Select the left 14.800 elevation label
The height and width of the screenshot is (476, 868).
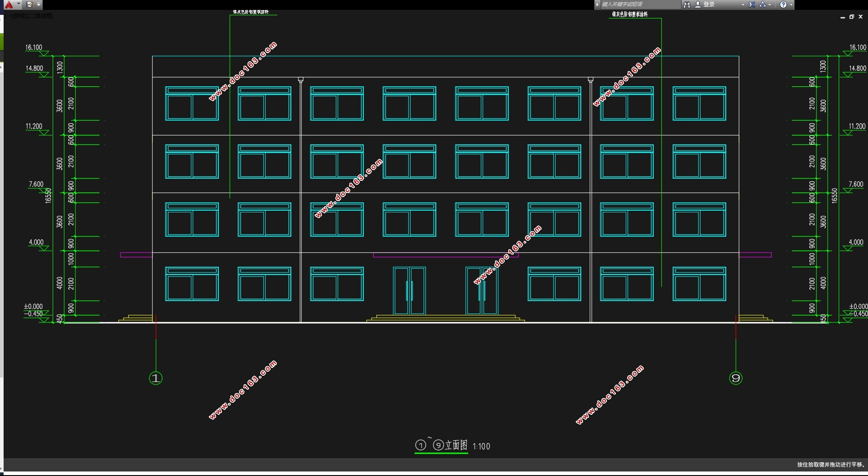point(34,68)
